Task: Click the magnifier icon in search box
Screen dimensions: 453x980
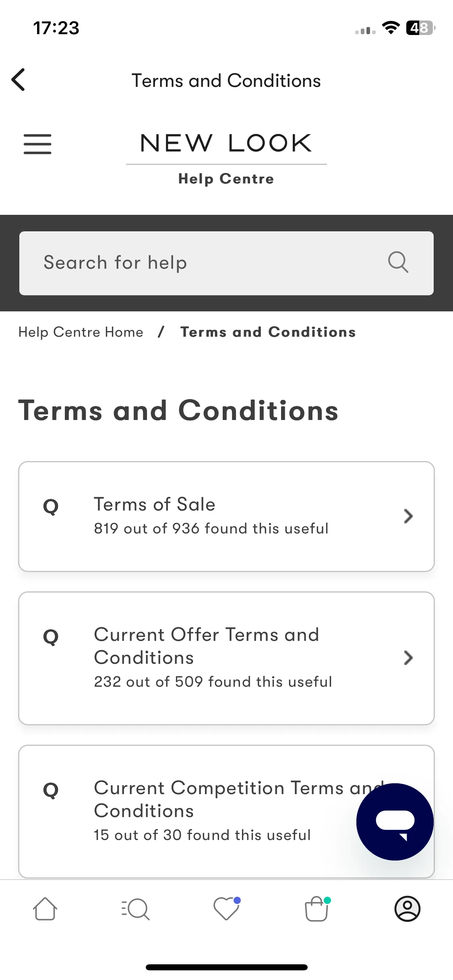Action: 398,262
